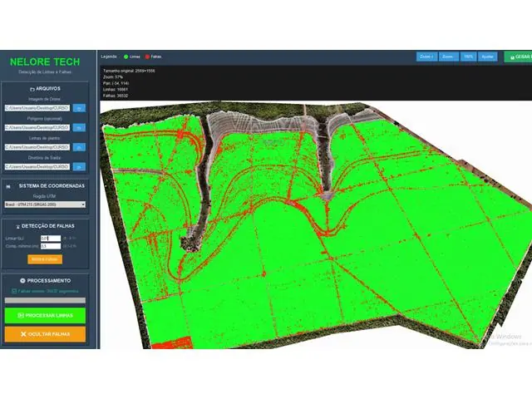Browse for the Linhas de plantio file

tap(80, 147)
